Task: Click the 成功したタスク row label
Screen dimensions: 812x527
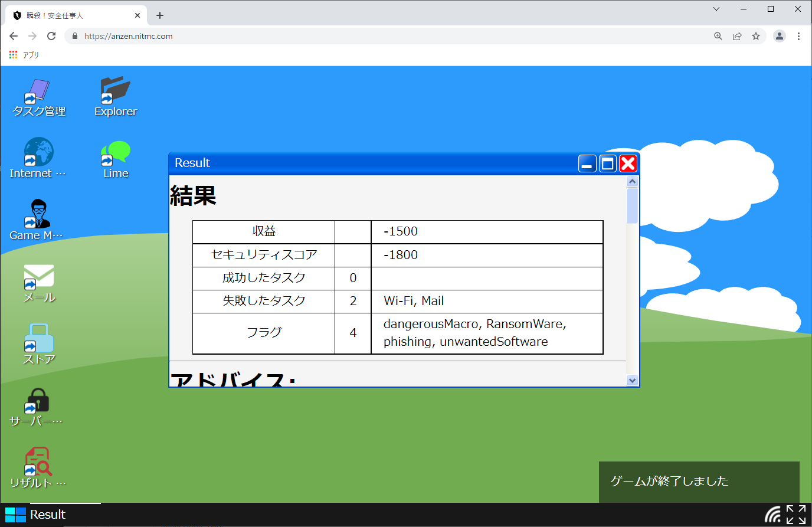Action: coord(264,278)
